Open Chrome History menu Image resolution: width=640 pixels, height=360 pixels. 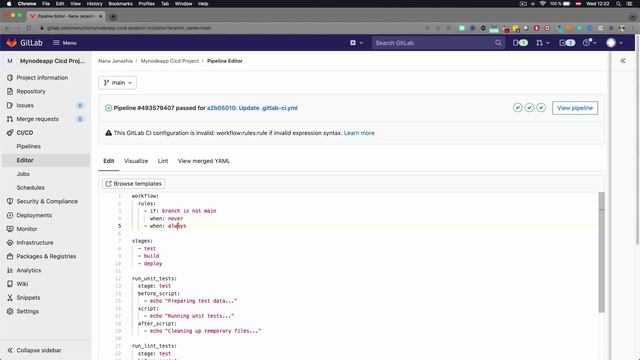click(x=94, y=4)
